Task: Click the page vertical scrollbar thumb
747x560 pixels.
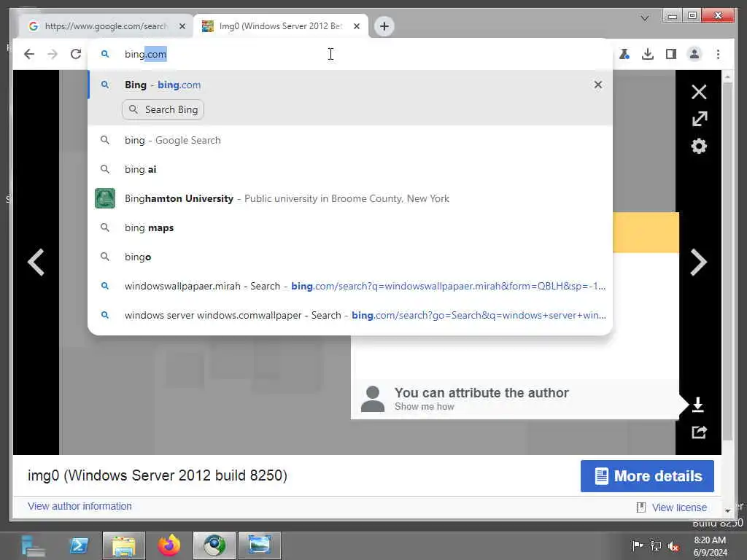Action: pos(727,261)
